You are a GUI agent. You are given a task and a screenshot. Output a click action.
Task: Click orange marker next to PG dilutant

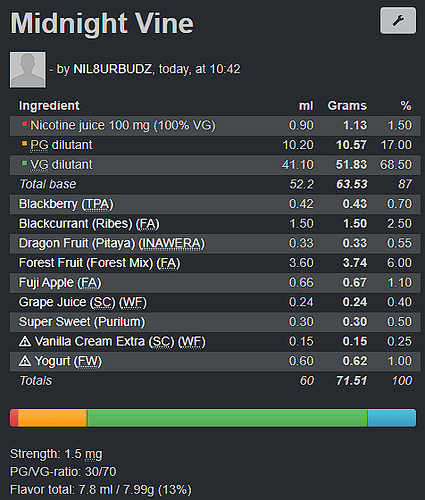[24, 144]
